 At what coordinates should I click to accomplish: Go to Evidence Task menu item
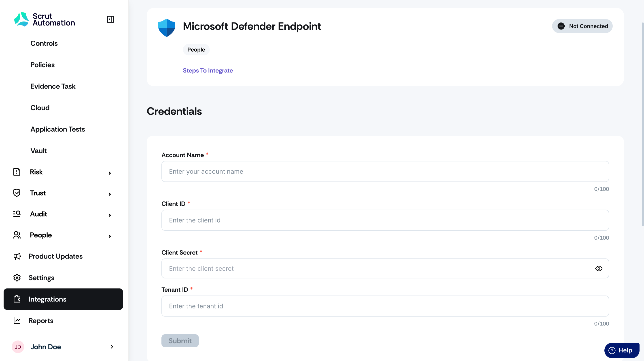(x=53, y=86)
